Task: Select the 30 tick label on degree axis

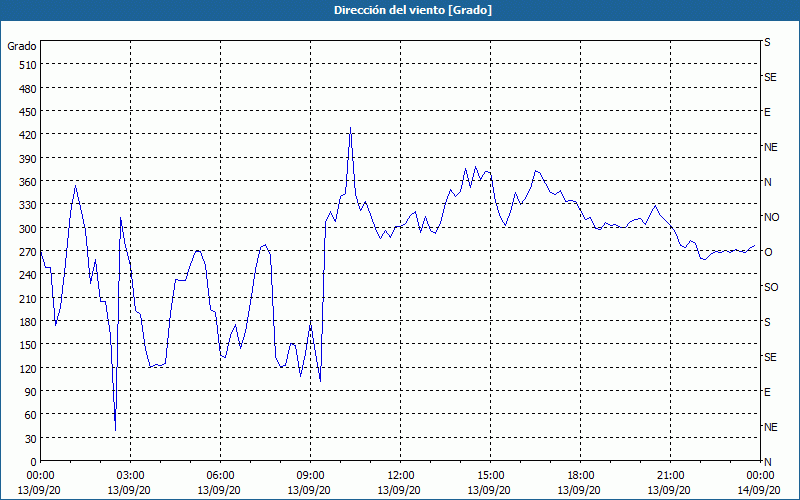Action: pos(31,439)
